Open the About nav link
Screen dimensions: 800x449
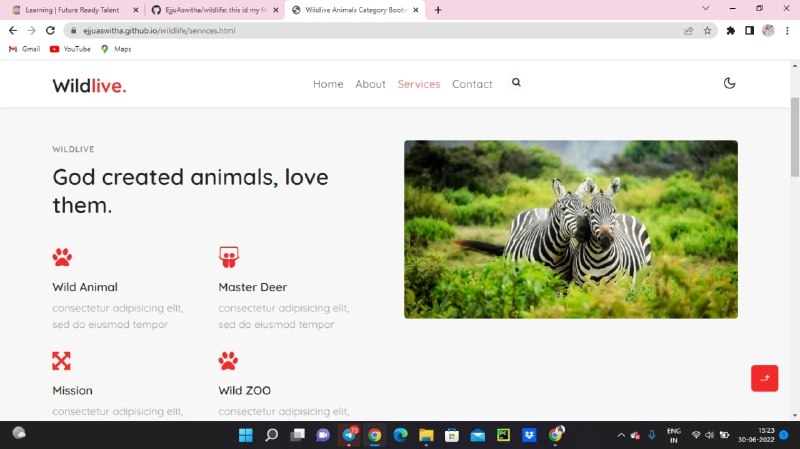(370, 84)
